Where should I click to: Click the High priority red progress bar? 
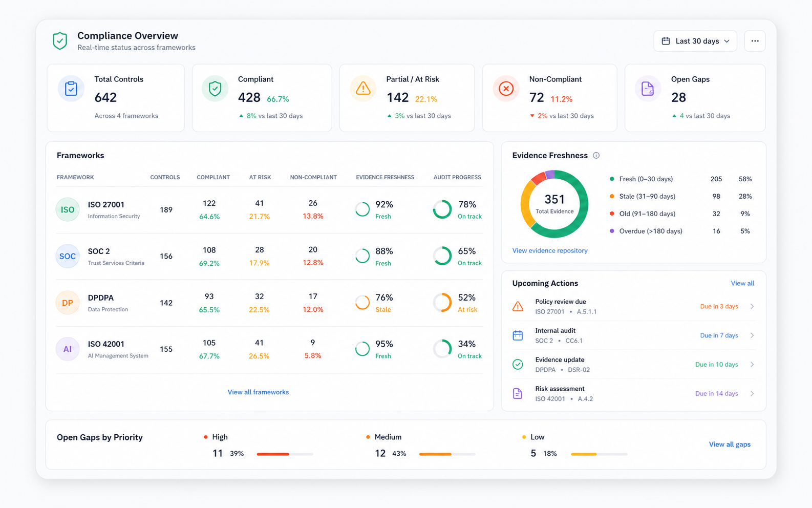pyautogui.click(x=285, y=454)
